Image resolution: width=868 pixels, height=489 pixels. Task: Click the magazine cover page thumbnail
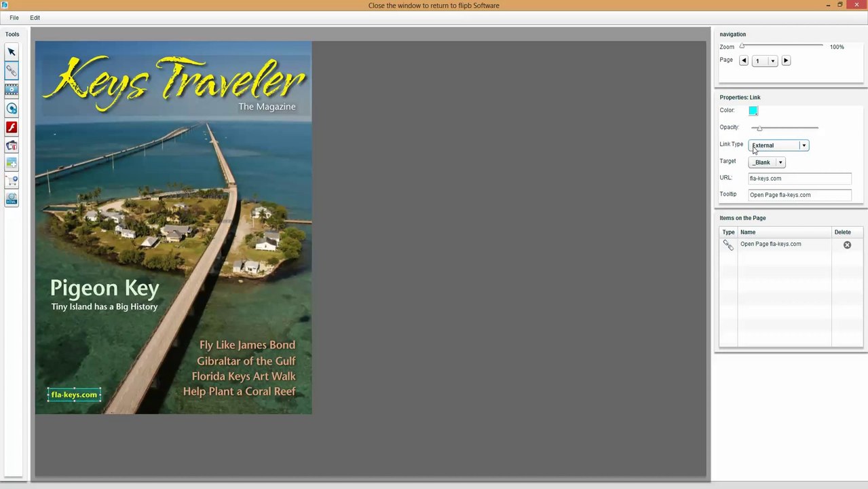(174, 228)
